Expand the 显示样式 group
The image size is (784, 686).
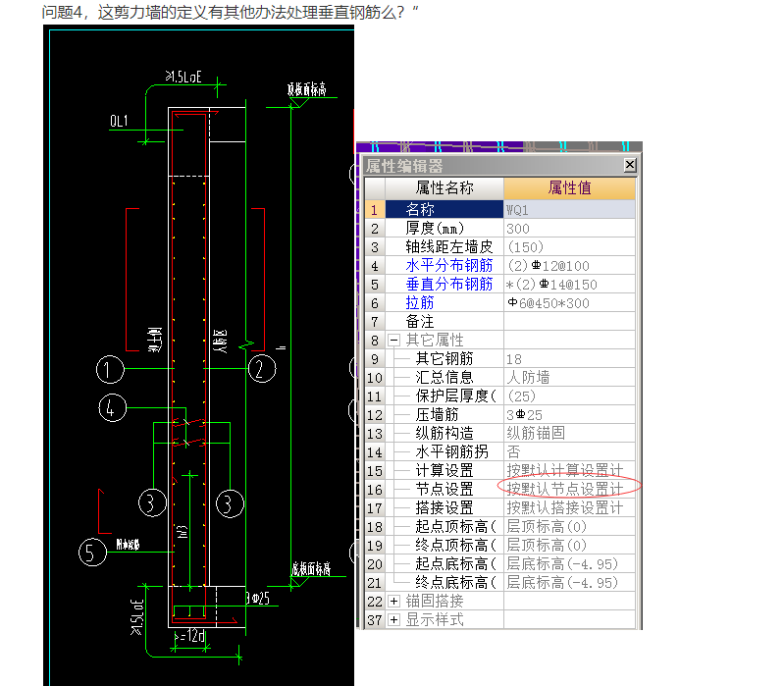pyautogui.click(x=394, y=620)
